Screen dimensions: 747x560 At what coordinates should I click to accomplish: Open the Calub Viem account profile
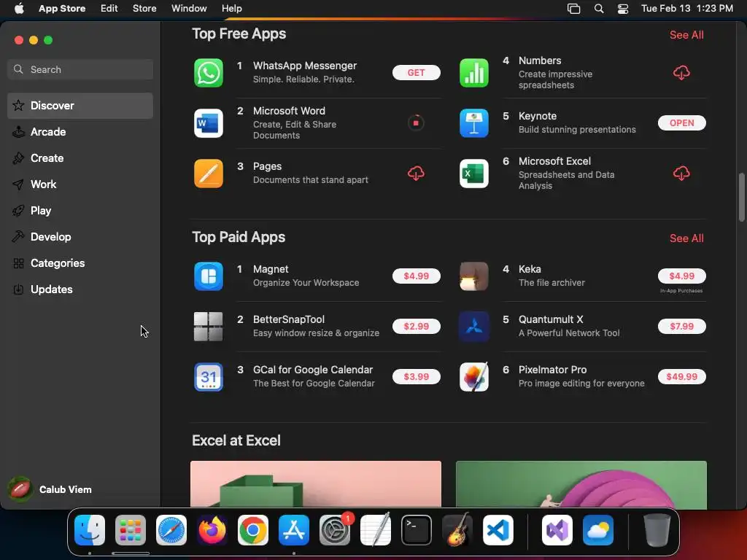pos(50,489)
